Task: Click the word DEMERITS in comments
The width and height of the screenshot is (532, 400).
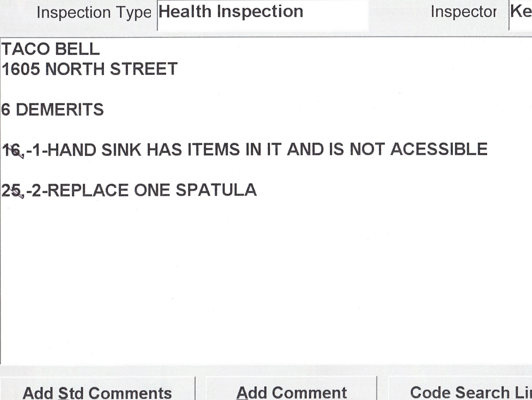Action: pyautogui.click(x=60, y=110)
